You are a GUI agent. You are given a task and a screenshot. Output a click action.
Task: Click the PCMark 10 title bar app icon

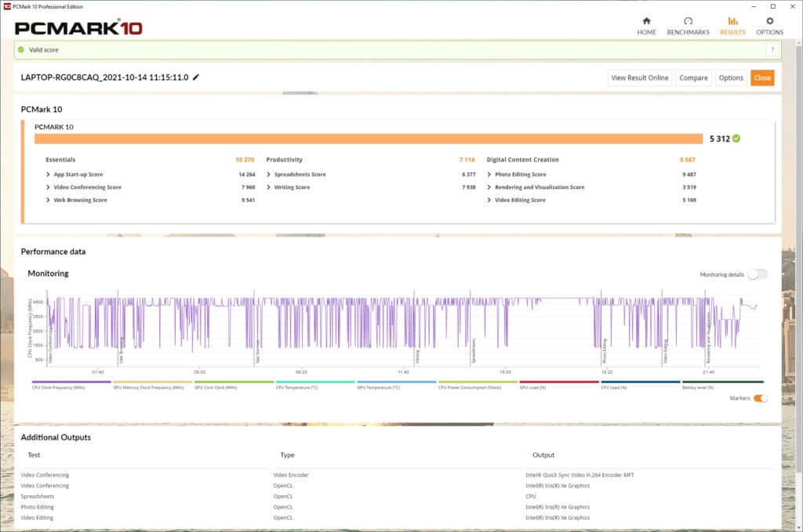[7, 6]
